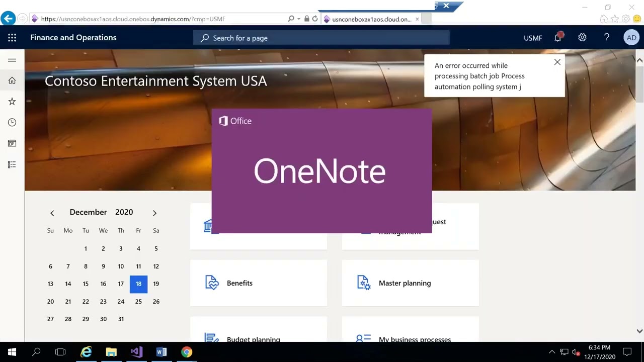This screenshot has height=362, width=644.
Task: Open Word from taskbar
Action: (162, 352)
